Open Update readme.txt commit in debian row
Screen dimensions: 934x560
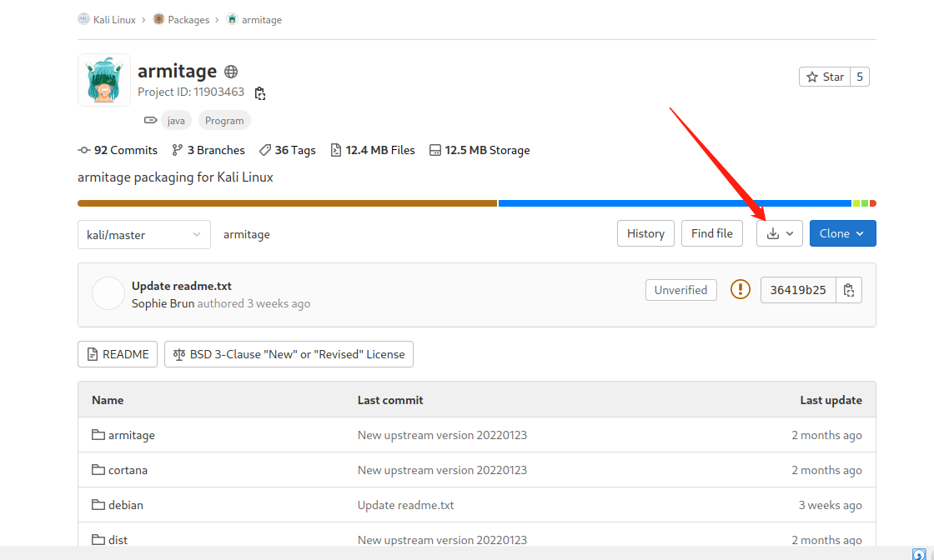tap(405, 505)
